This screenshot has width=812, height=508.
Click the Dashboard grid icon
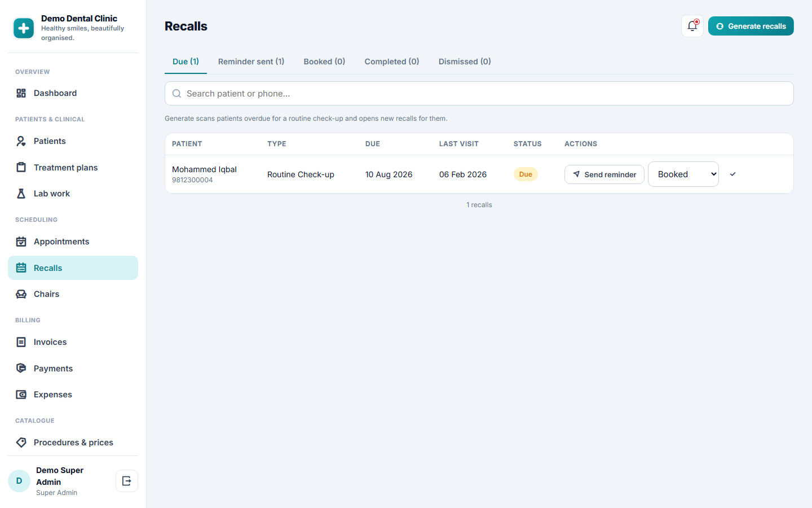21,93
